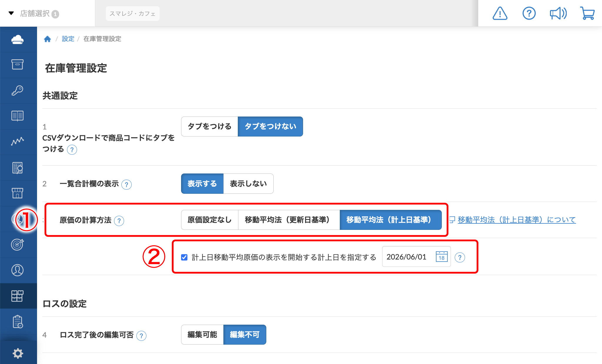Select タブをつける option
Image resolution: width=602 pixels, height=364 pixels.
[x=210, y=127]
